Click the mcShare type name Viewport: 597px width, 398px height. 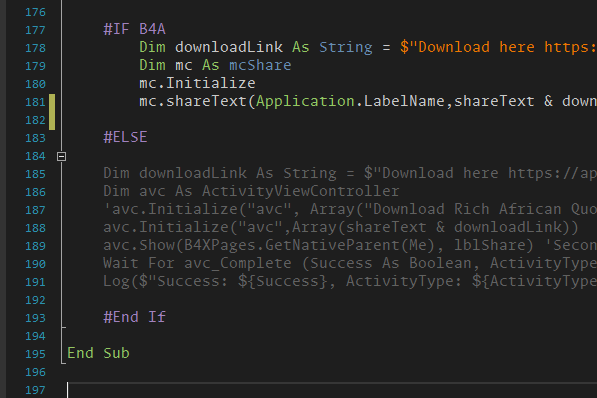pos(260,65)
